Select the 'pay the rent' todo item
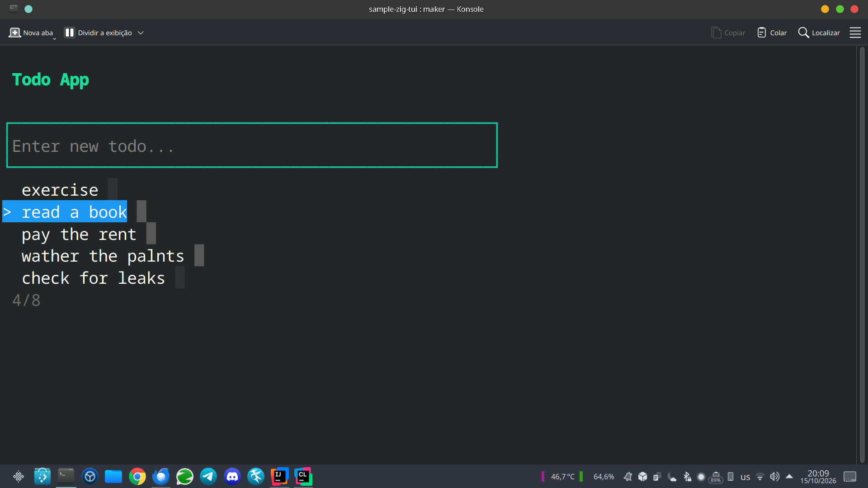Image resolution: width=868 pixels, height=488 pixels. click(x=79, y=234)
